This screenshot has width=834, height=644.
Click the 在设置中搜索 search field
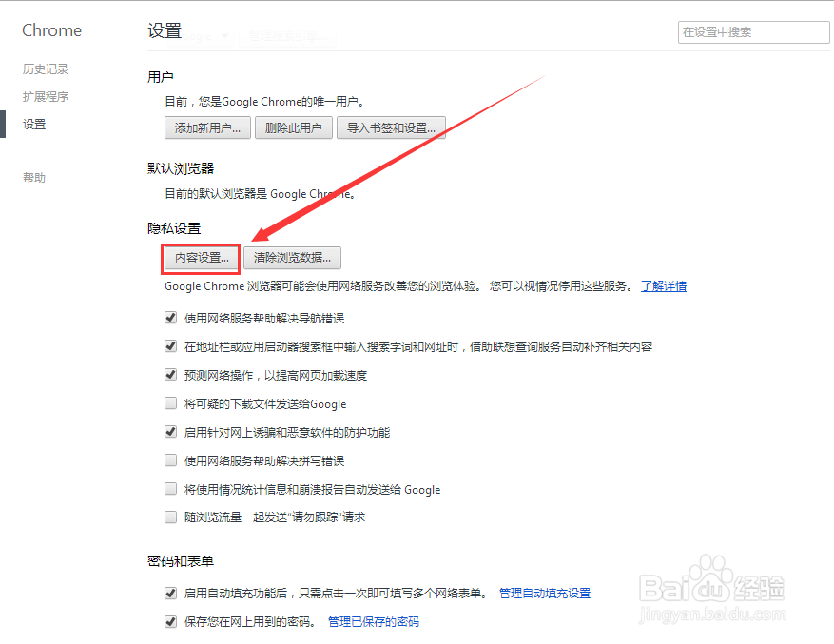[x=752, y=31]
